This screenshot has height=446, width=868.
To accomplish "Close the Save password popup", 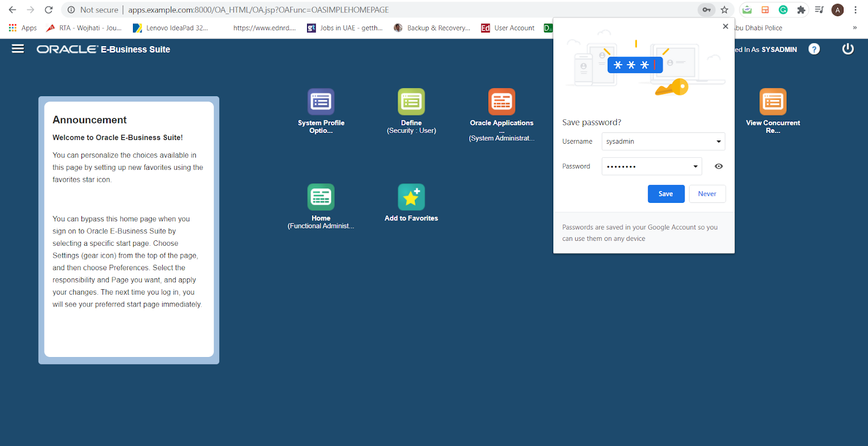I will pos(725,26).
